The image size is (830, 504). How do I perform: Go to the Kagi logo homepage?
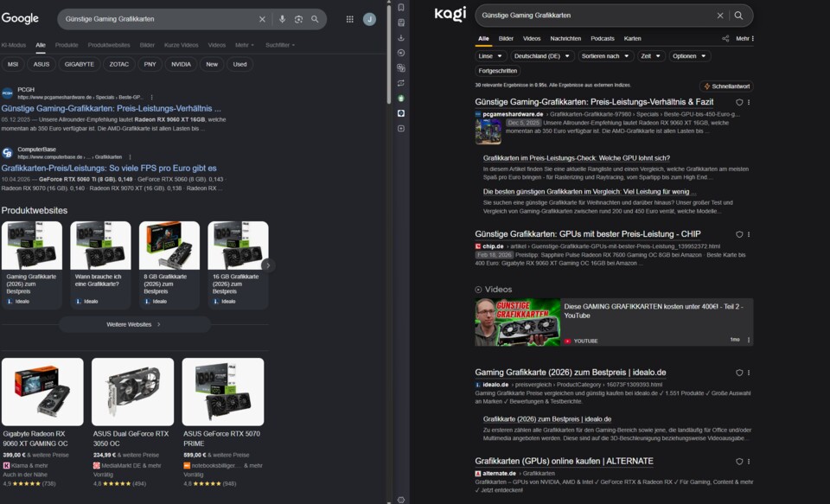pos(450,15)
